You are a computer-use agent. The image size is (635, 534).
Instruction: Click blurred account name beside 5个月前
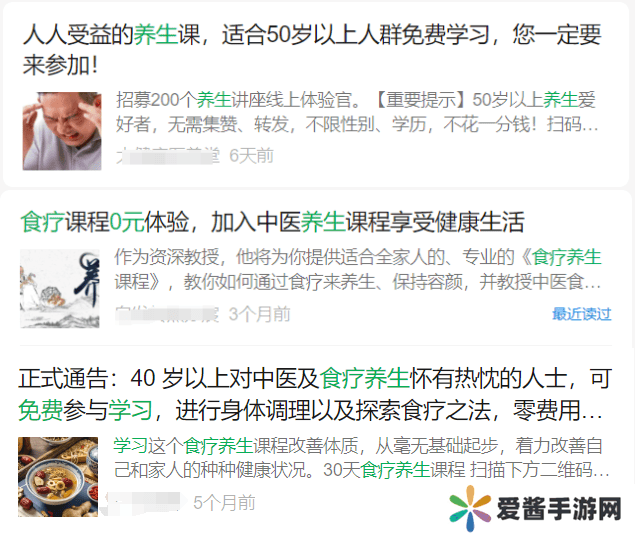click(x=143, y=503)
